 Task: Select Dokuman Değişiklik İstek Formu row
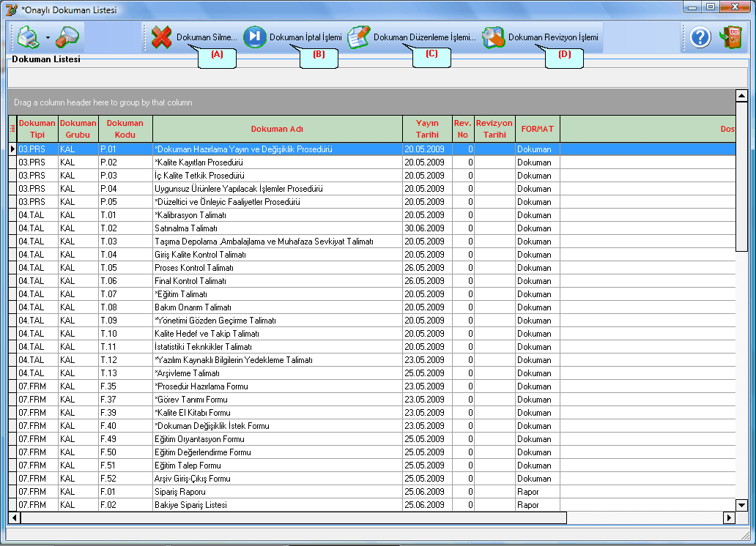371,426
